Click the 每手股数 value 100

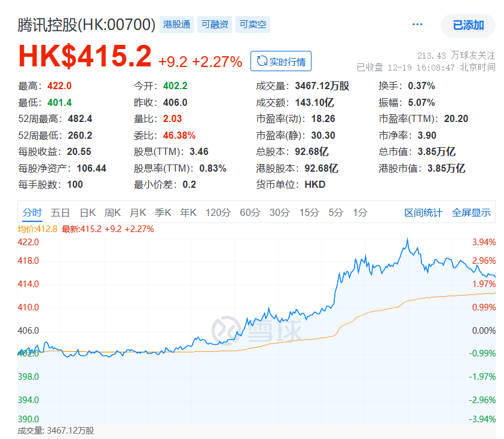click(x=75, y=185)
